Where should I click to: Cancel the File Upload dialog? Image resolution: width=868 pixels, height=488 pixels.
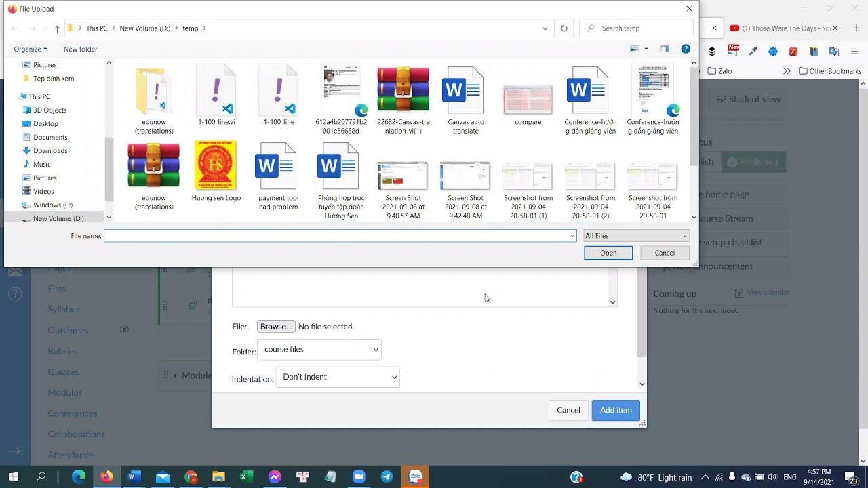[665, 253]
